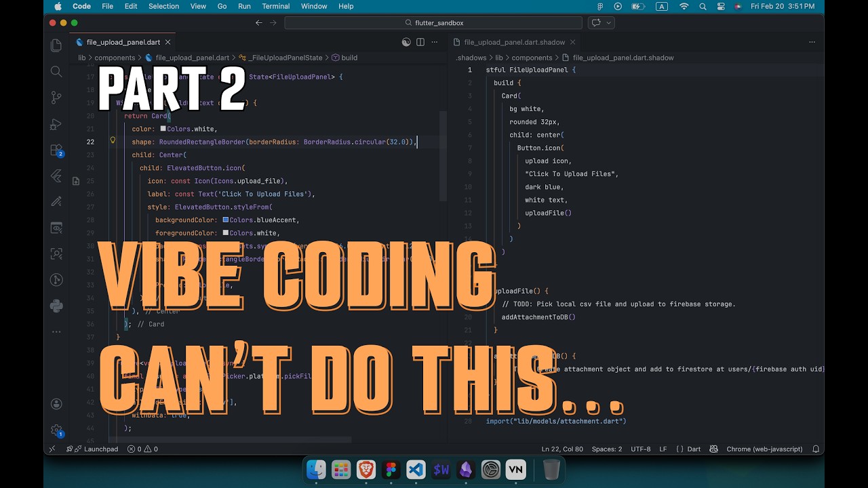The width and height of the screenshot is (868, 488).
Task: Close the file_upload_panel.dart tab
Action: [x=167, y=42]
